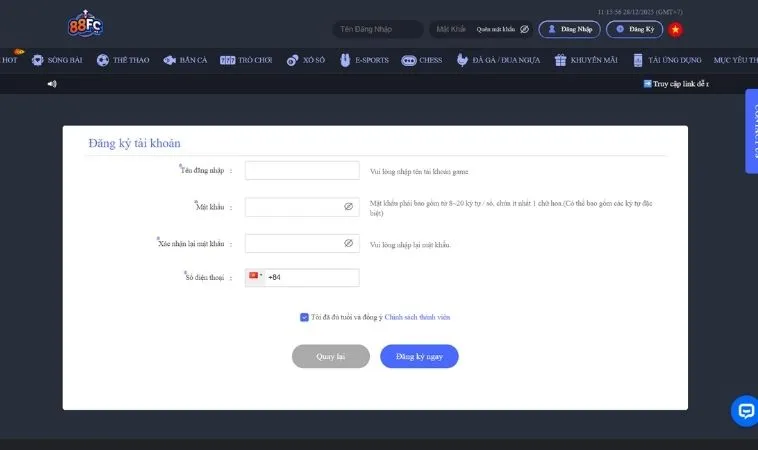The height and width of the screenshot is (450, 758).
Task: Click the Sòng Bài casino chip icon
Action: [x=38, y=60]
